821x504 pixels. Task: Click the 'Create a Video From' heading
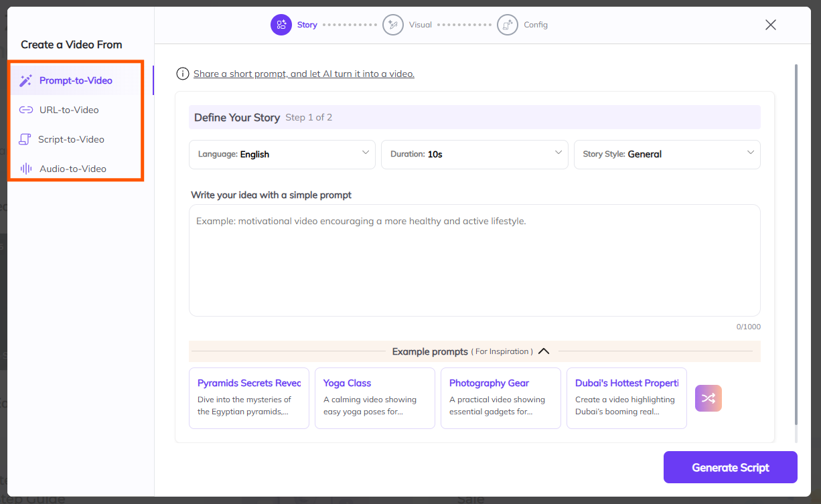pyautogui.click(x=72, y=45)
